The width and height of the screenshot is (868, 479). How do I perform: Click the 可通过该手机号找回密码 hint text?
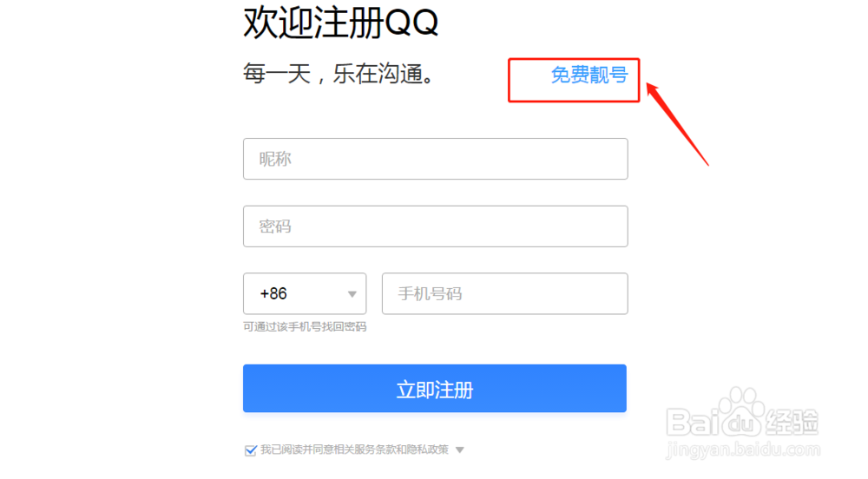click(x=305, y=327)
